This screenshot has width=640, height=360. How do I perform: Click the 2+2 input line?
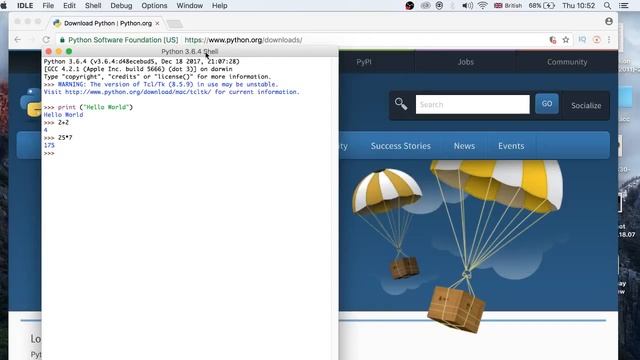coord(56,122)
